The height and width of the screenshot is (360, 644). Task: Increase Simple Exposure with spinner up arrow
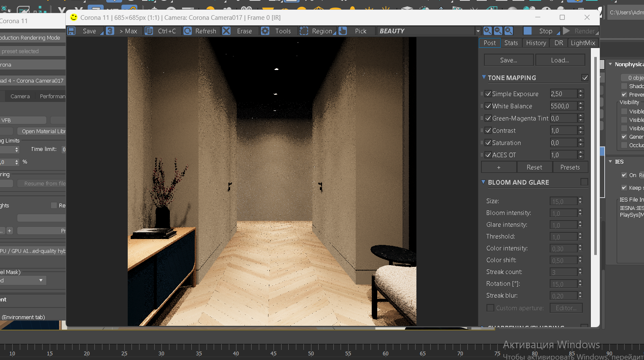coord(581,91)
